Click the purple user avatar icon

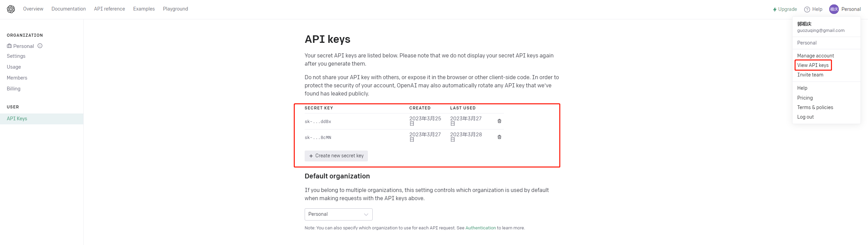pyautogui.click(x=834, y=9)
